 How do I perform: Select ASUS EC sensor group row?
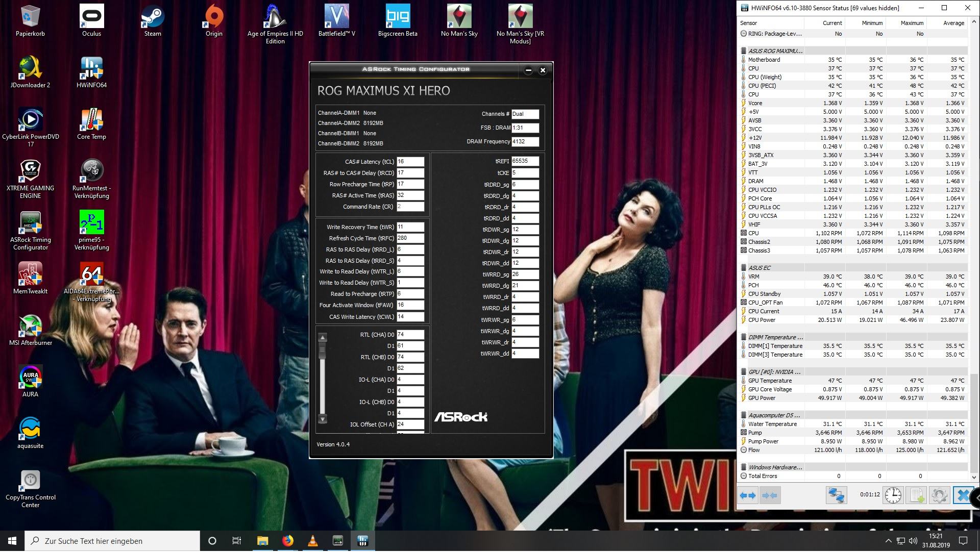(x=853, y=268)
